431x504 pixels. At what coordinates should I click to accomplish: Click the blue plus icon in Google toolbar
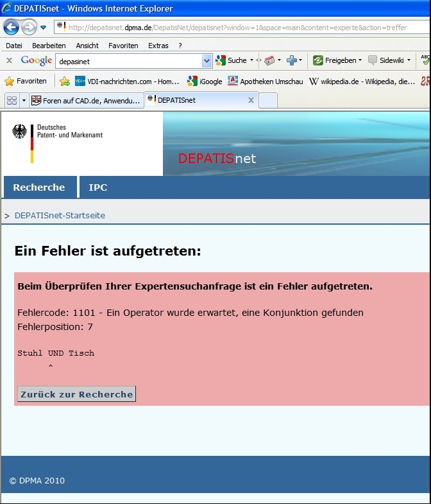pyautogui.click(x=292, y=60)
